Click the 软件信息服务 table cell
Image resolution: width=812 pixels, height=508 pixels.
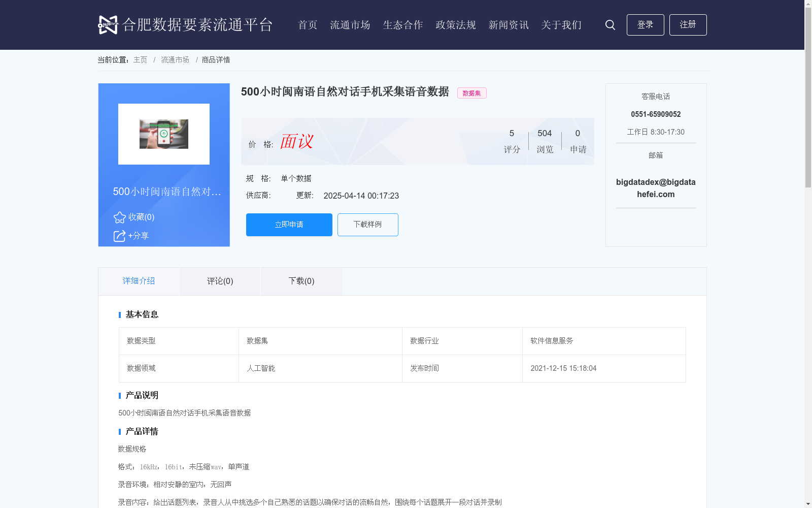(604, 341)
